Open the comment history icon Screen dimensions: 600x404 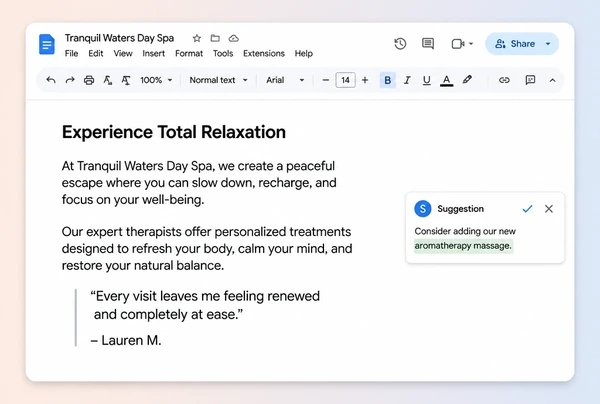pos(428,44)
